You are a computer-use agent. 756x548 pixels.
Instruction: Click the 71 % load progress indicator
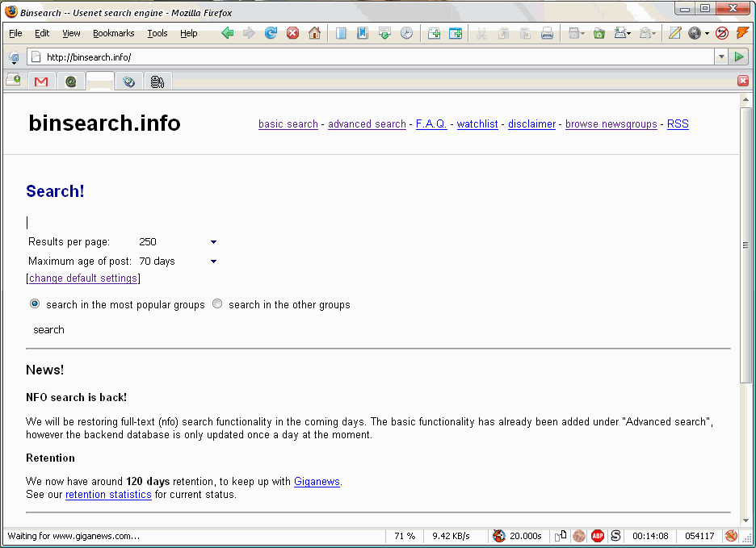pos(405,536)
